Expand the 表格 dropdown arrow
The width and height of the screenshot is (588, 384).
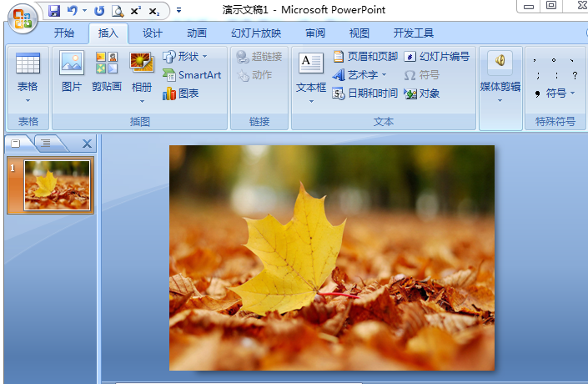coord(28,101)
